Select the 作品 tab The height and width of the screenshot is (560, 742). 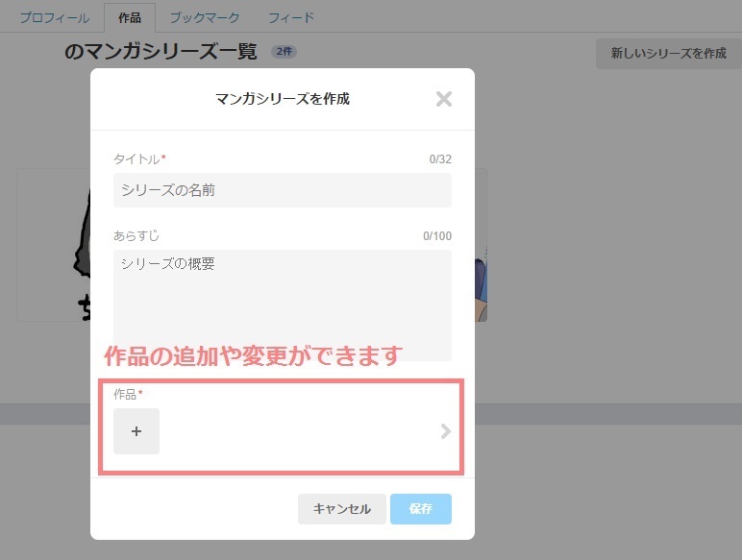(129, 17)
